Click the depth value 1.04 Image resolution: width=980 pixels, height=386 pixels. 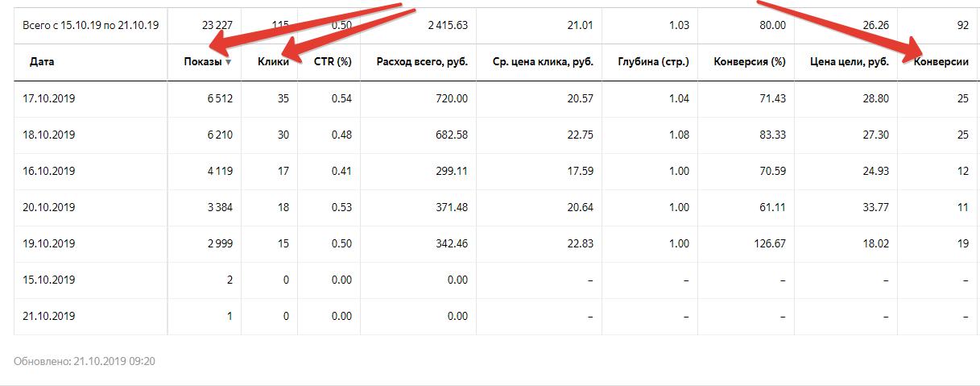pos(679,98)
